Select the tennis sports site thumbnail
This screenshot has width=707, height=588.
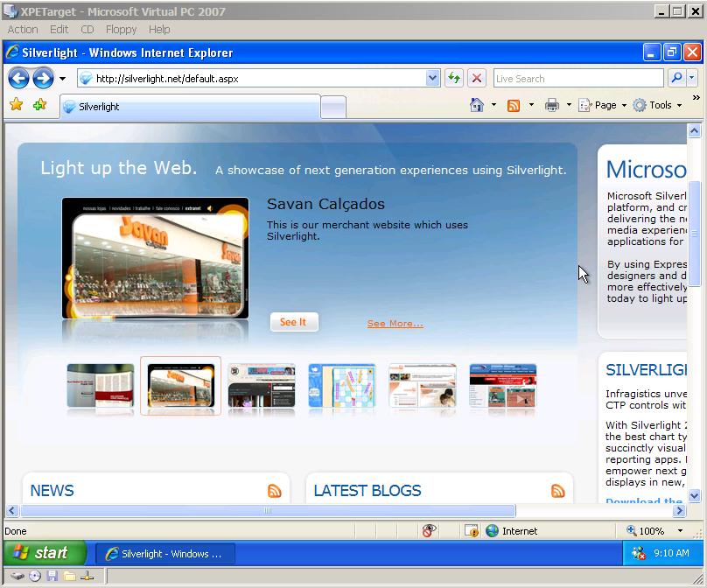click(503, 386)
